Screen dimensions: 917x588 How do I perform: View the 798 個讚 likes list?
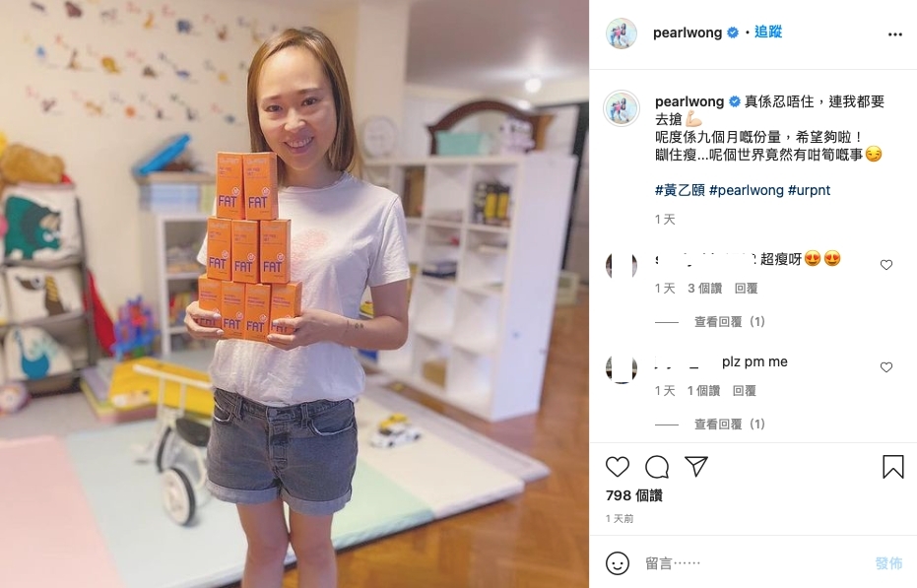point(634,495)
